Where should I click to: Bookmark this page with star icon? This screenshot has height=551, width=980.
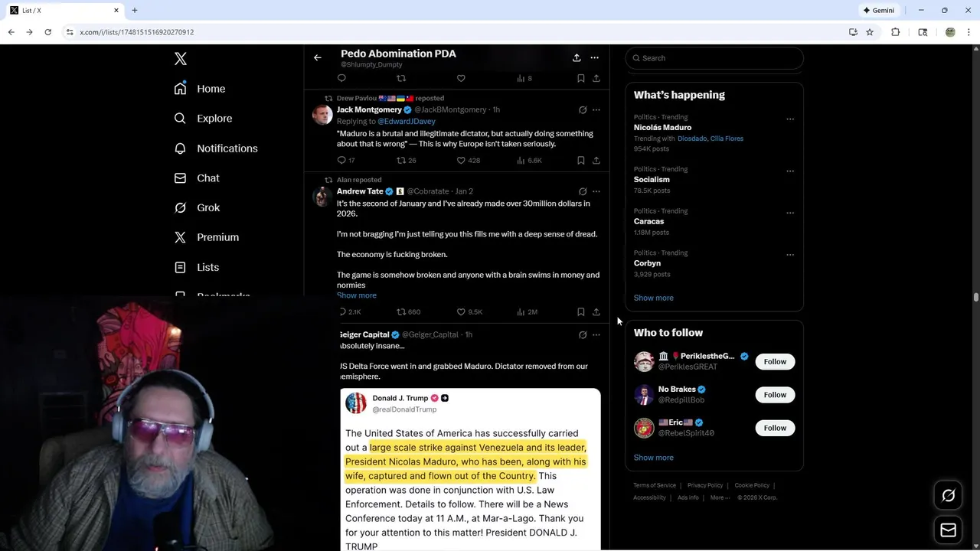click(x=870, y=32)
